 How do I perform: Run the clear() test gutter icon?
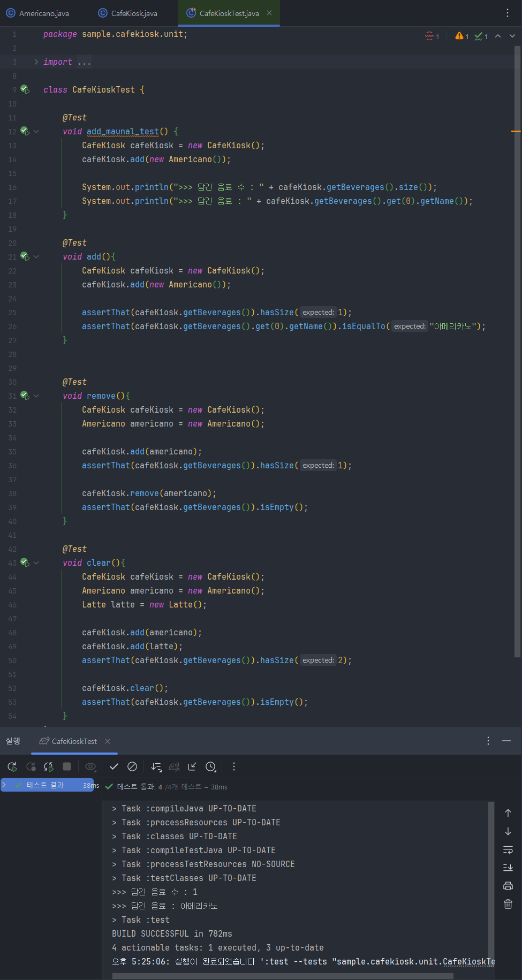point(25,562)
